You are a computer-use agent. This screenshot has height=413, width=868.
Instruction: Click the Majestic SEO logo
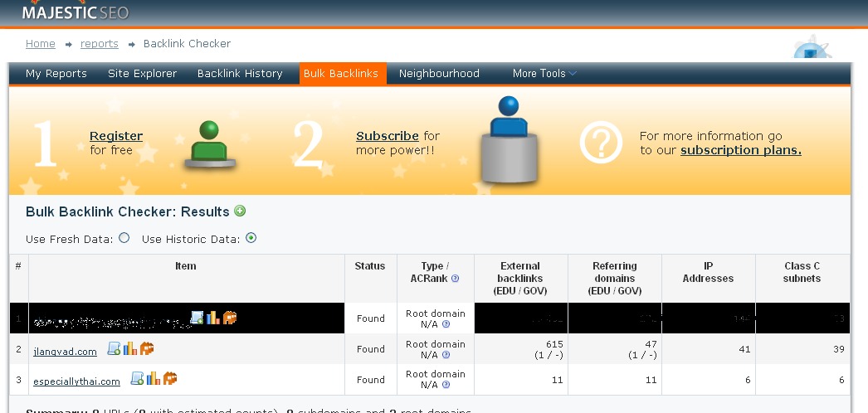76,11
